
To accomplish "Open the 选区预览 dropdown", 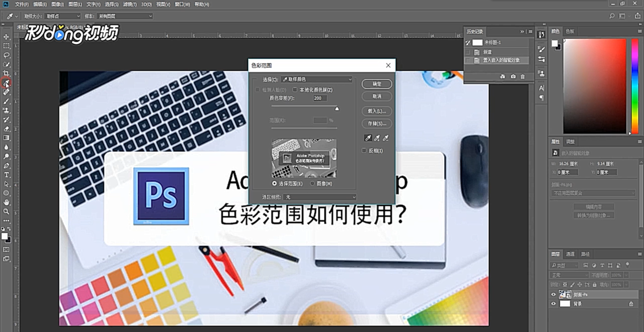I will [x=320, y=197].
